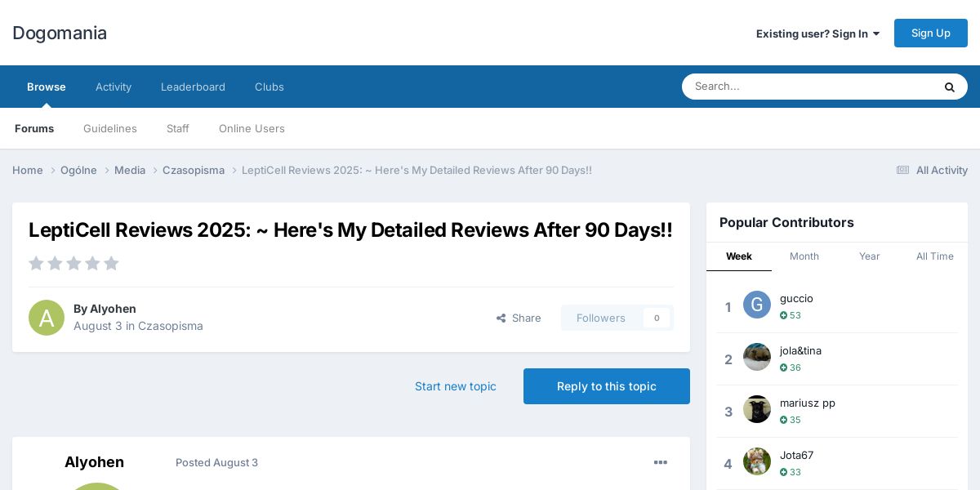Open mariusz pp's profile name link
Image resolution: width=980 pixels, height=490 pixels.
coord(808,403)
